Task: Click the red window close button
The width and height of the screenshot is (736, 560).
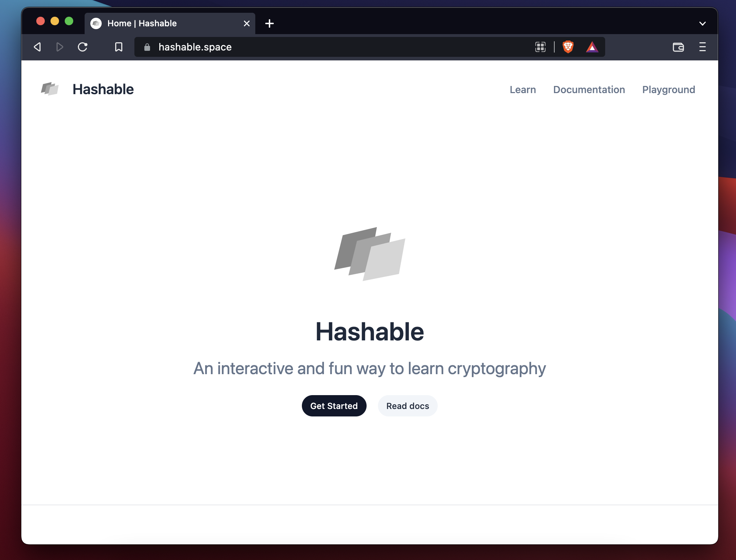Action: click(41, 21)
